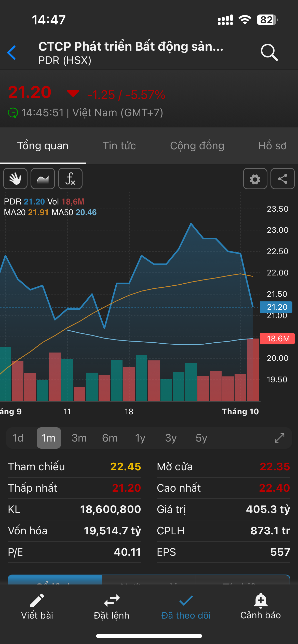Switch to the Tin tức tab
298x644 pixels.
[119, 146]
